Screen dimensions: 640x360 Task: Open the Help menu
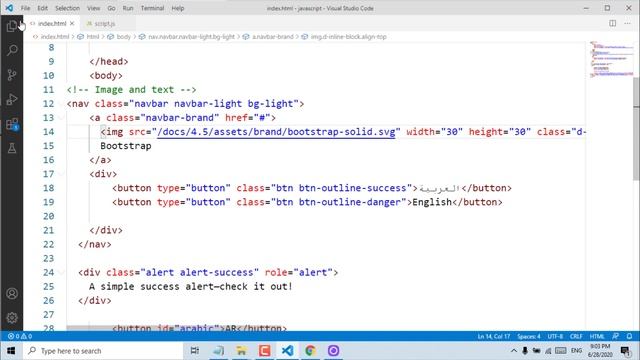coord(178,8)
